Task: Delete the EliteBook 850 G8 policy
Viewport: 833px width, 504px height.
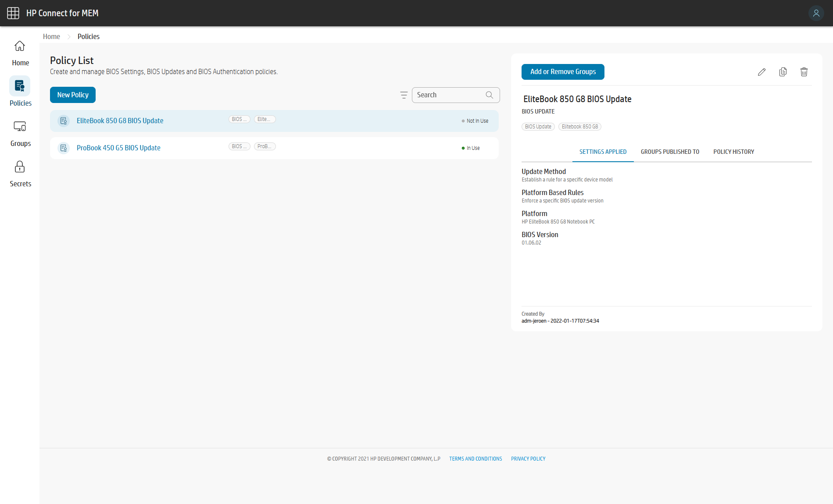Action: [x=804, y=72]
